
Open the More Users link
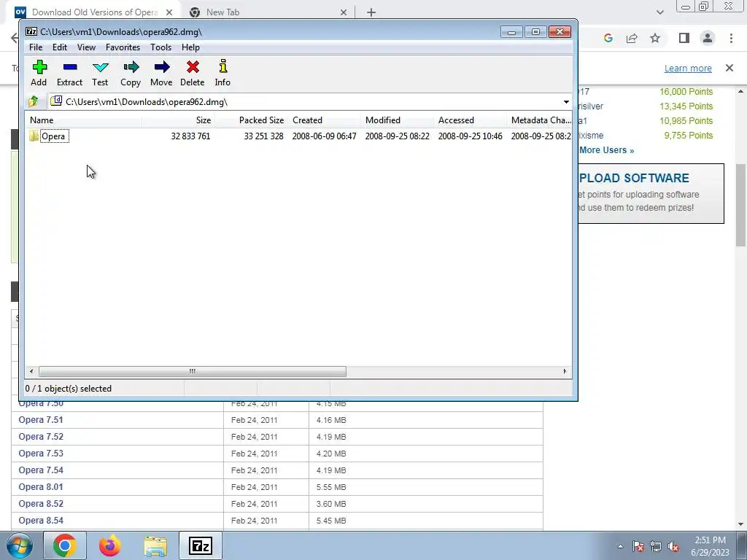[x=606, y=150]
